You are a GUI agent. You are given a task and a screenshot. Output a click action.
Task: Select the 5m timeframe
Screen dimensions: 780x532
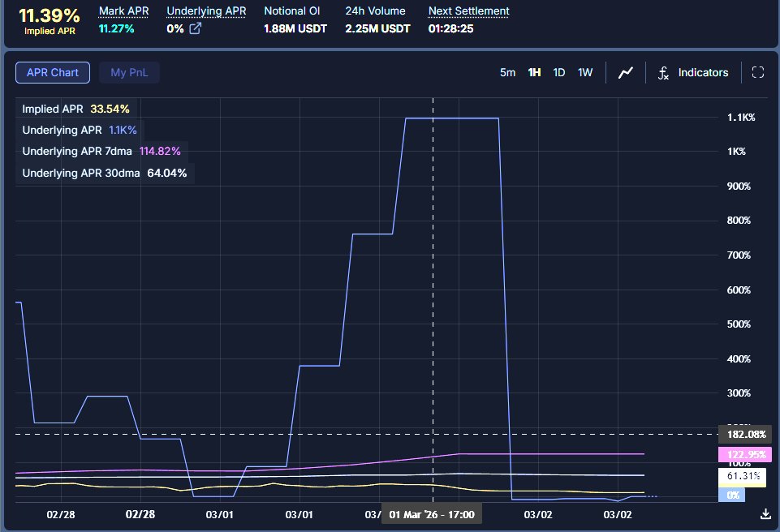pyautogui.click(x=507, y=73)
